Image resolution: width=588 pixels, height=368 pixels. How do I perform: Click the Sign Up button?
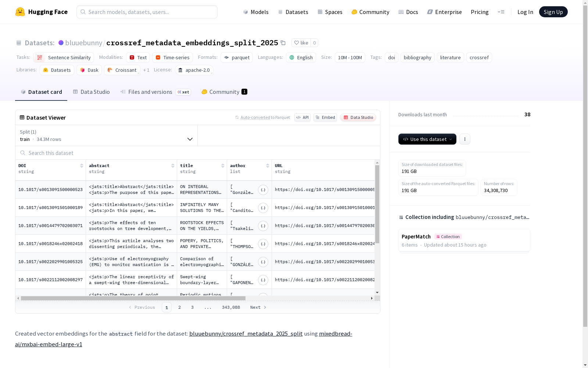[x=553, y=12]
